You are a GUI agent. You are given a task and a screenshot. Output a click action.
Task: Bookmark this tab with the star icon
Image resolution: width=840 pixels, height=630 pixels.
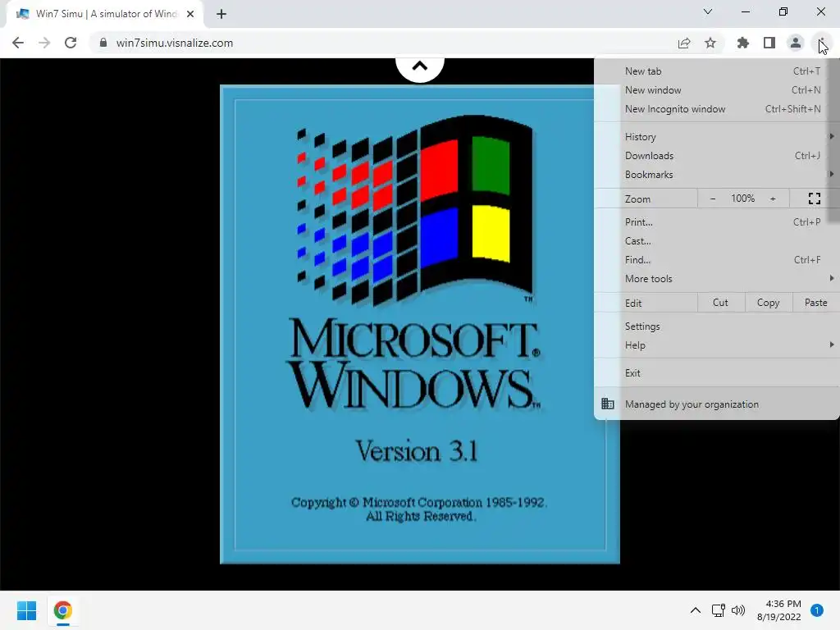(710, 43)
